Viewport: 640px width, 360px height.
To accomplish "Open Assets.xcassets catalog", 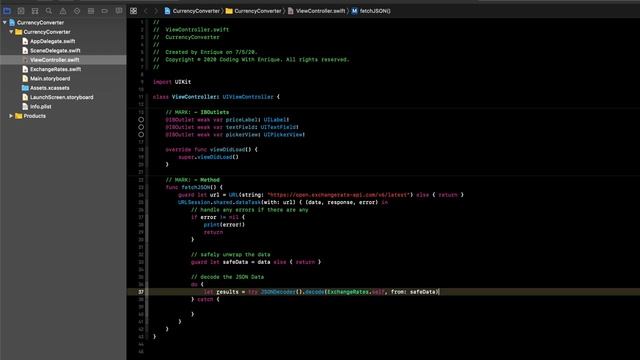I will (50, 88).
